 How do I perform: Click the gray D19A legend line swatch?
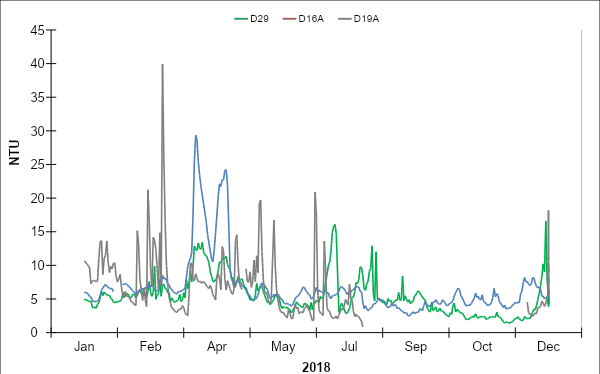[345, 19]
